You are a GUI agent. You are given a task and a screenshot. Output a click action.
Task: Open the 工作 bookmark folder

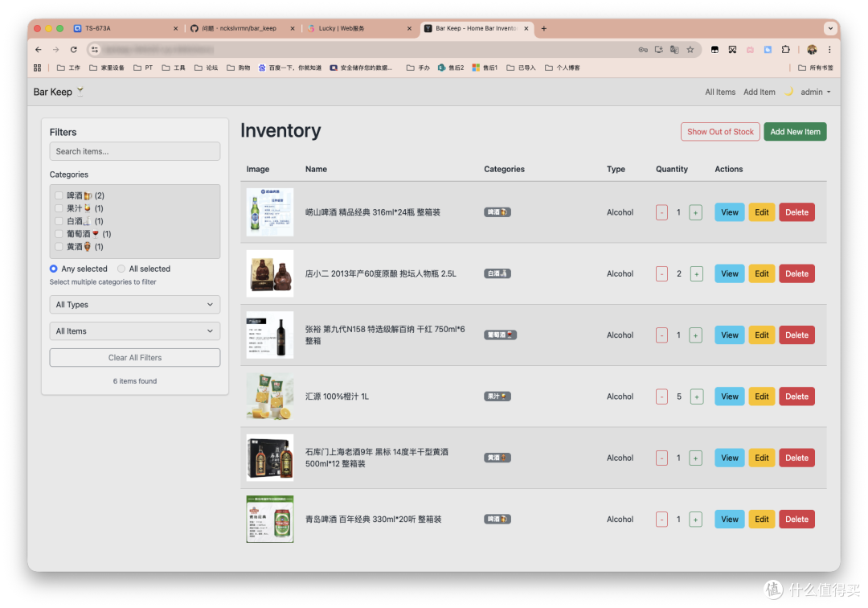(x=68, y=68)
